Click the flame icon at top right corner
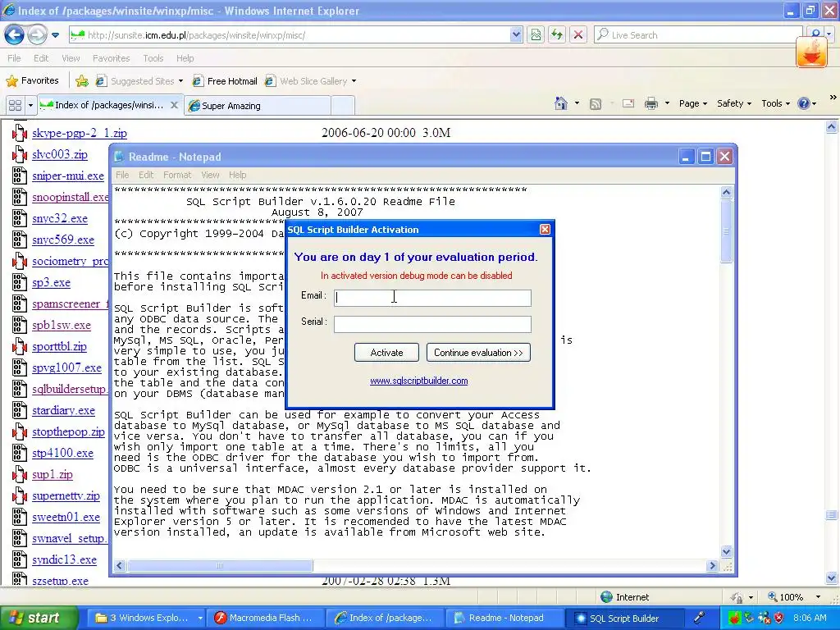 pos(811,52)
